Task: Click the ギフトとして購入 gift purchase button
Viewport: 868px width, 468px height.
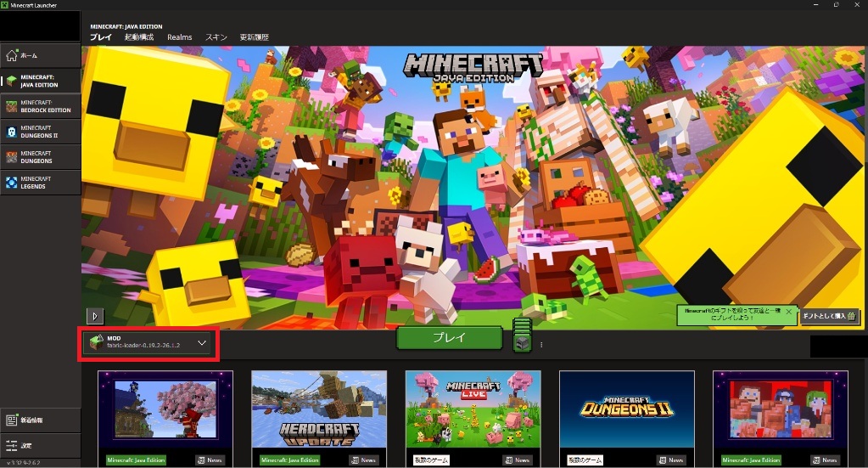Action: click(x=830, y=316)
